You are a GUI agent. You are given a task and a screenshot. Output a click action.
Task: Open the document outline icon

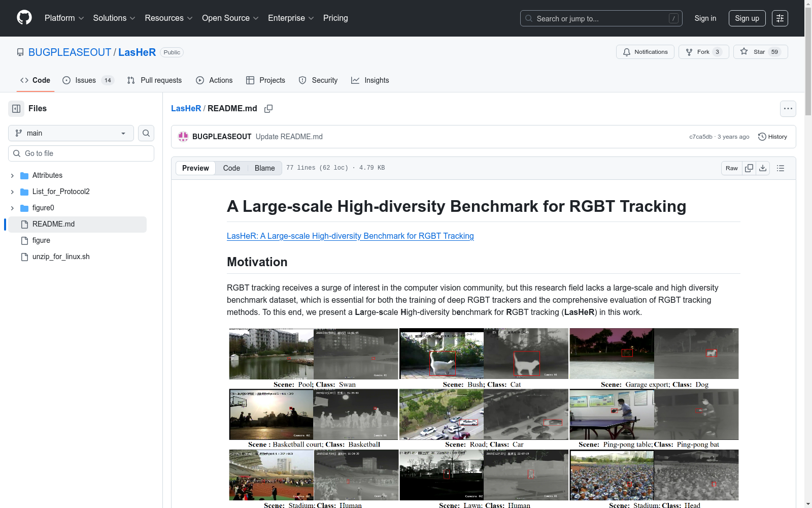781,168
